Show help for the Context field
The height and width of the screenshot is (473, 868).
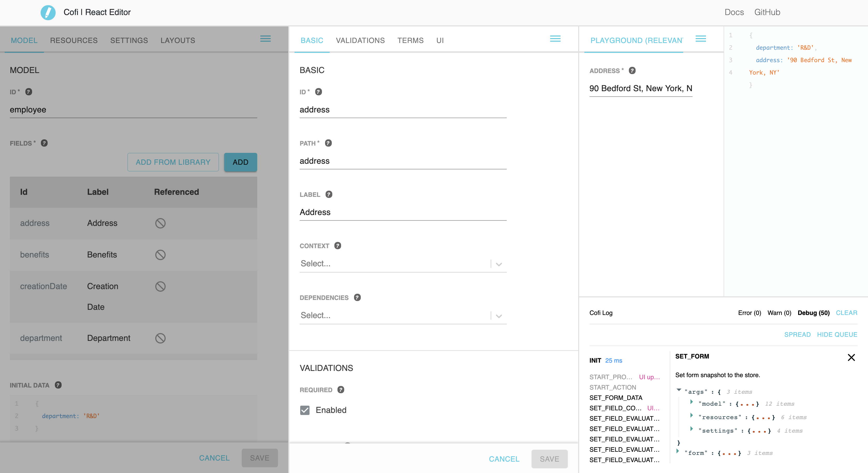tap(338, 246)
